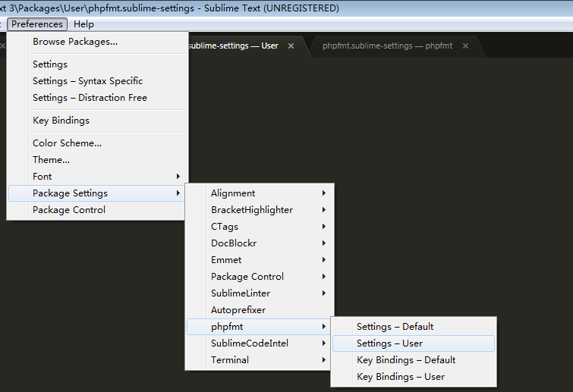The width and height of the screenshot is (573, 392).
Task: Expand the SublimeLinter submenu
Action: point(241,293)
